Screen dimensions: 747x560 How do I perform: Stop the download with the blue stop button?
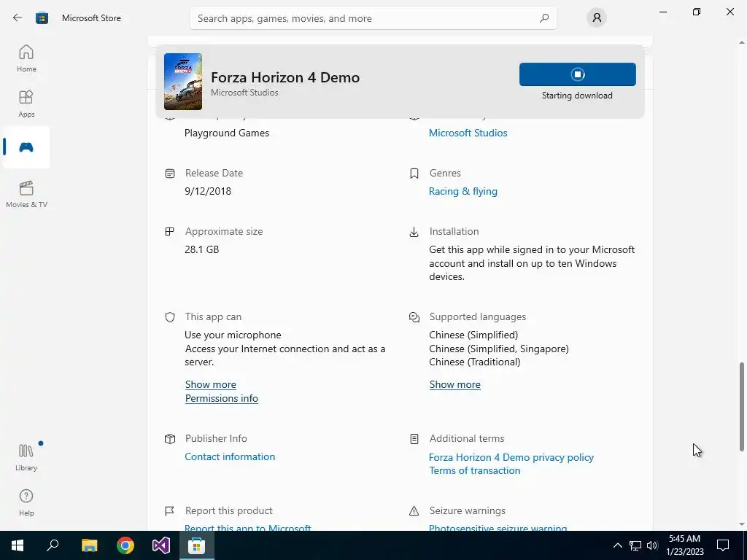578,74
